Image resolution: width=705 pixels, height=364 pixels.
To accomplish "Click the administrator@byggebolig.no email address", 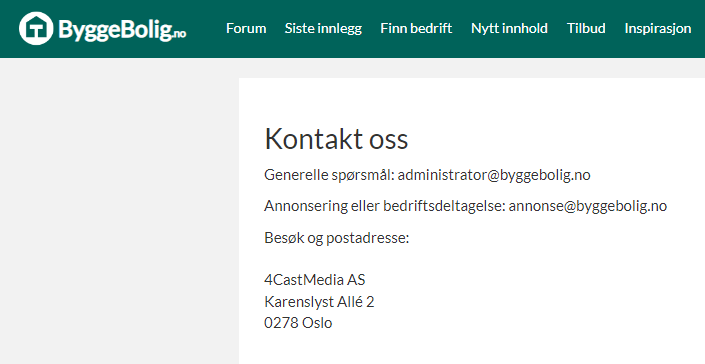I will pyautogui.click(x=494, y=175).
